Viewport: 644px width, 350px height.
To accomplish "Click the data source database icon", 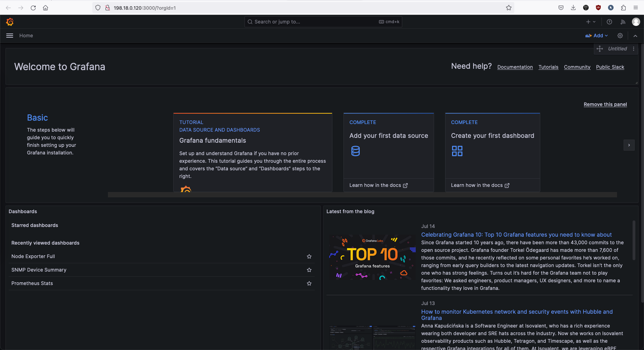I will point(355,151).
